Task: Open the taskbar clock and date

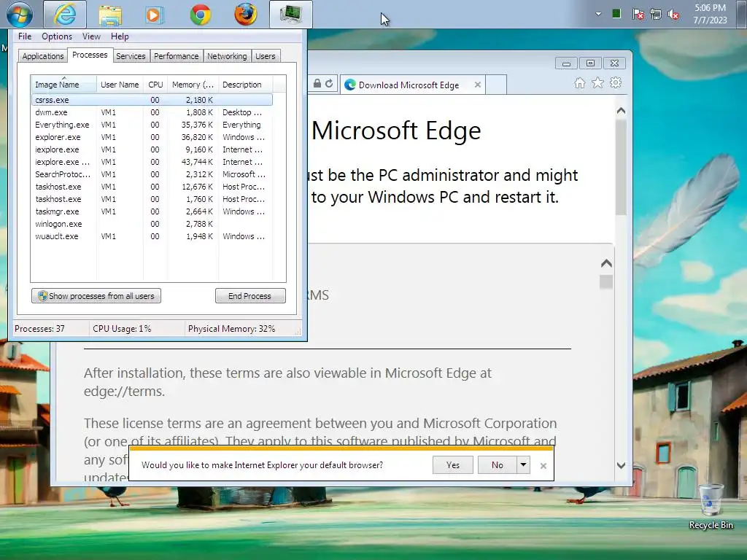Action: point(710,14)
